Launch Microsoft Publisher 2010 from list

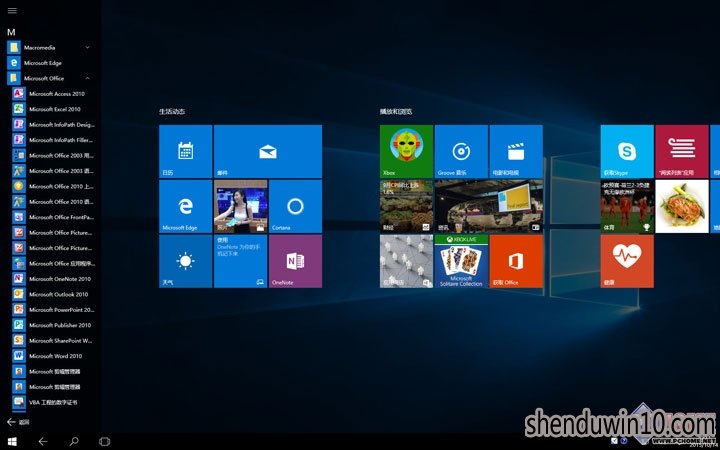53,325
